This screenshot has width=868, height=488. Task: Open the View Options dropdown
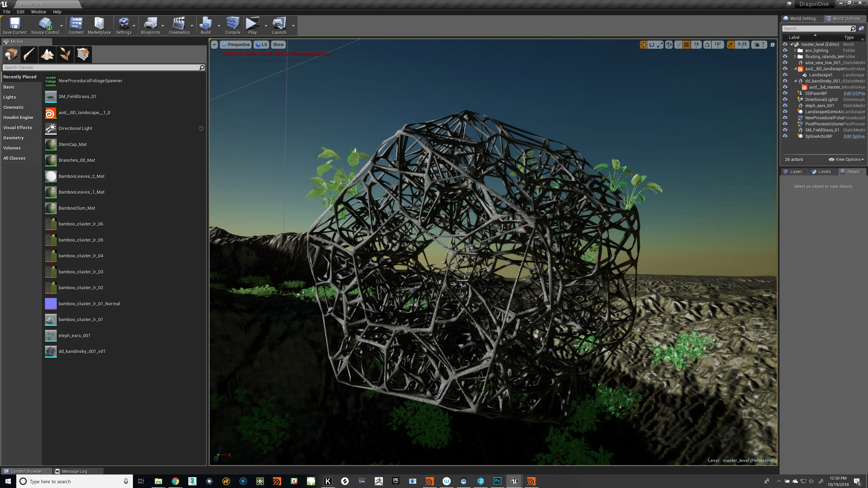(846, 159)
